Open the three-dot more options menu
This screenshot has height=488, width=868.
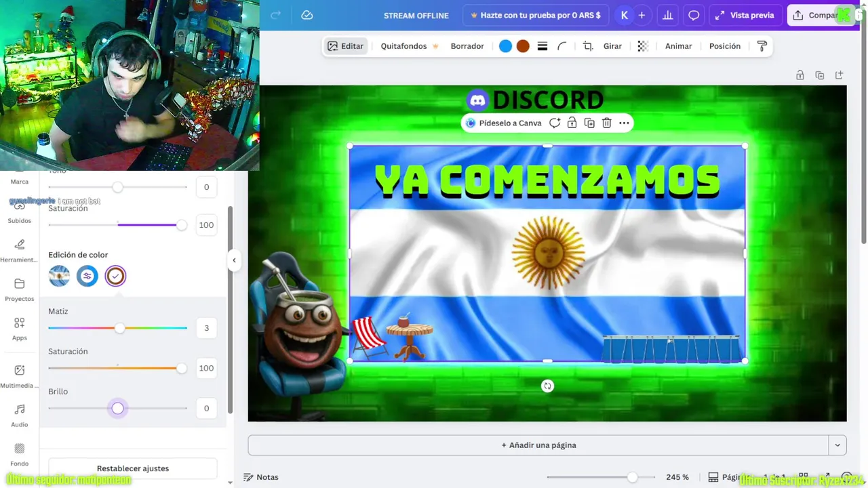pyautogui.click(x=624, y=123)
